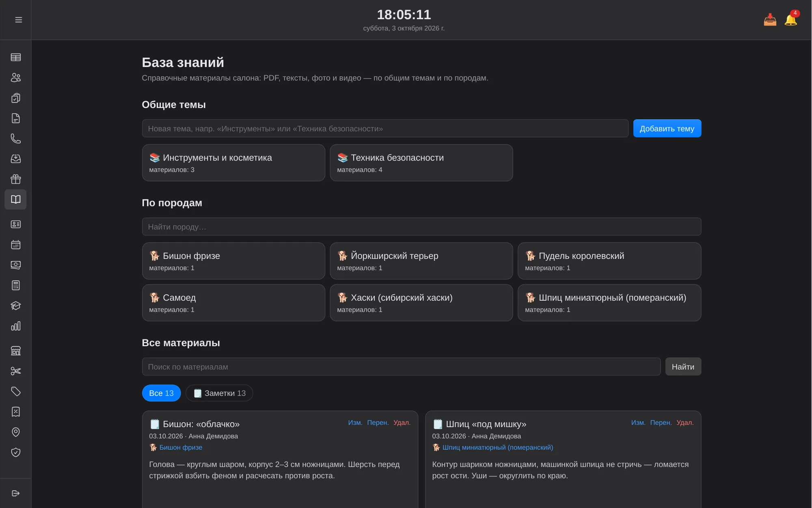
Task: Open the 'Инструменты и косметика' topic card
Action: 233,163
